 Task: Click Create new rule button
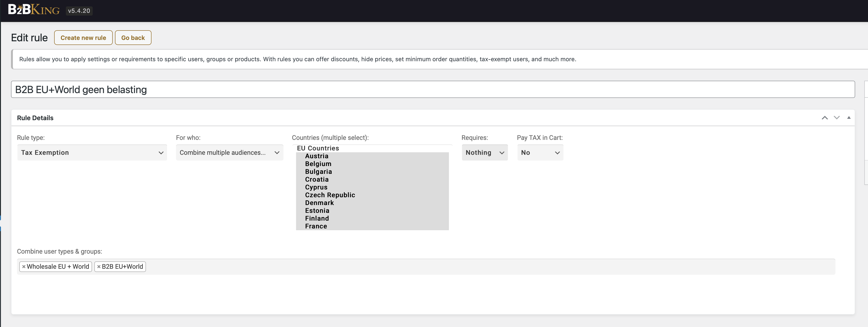click(83, 38)
